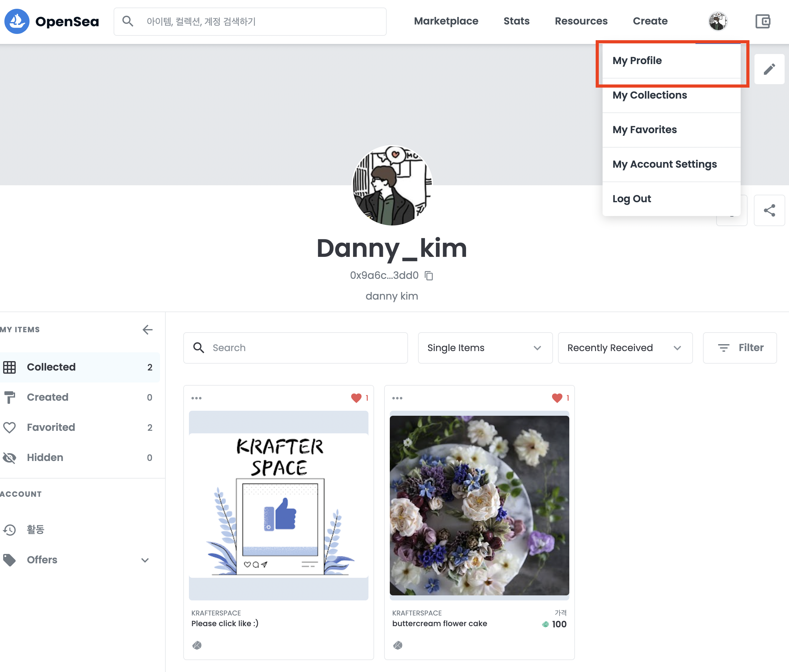Click user avatar icon in top navigation
789x672 pixels.
[718, 21]
